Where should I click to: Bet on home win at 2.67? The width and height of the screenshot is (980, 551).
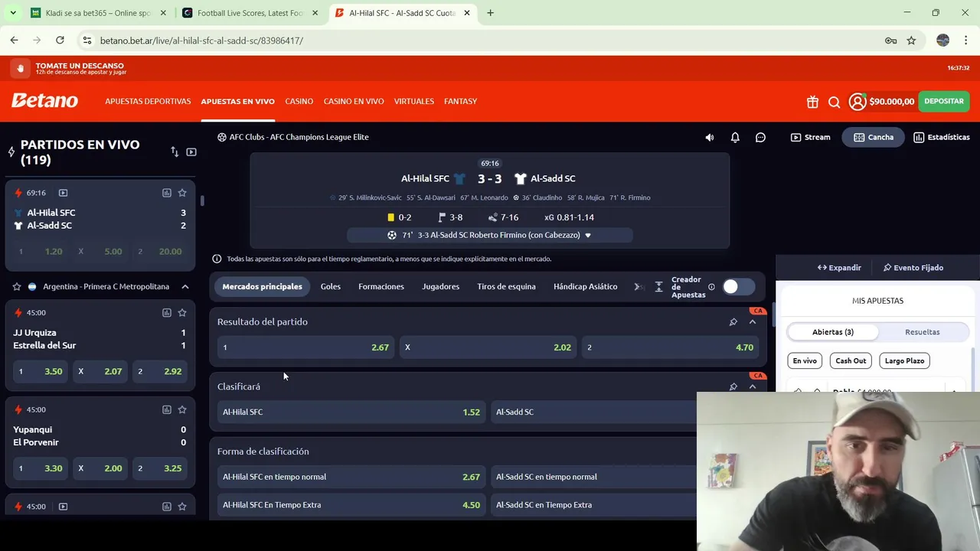tap(305, 347)
